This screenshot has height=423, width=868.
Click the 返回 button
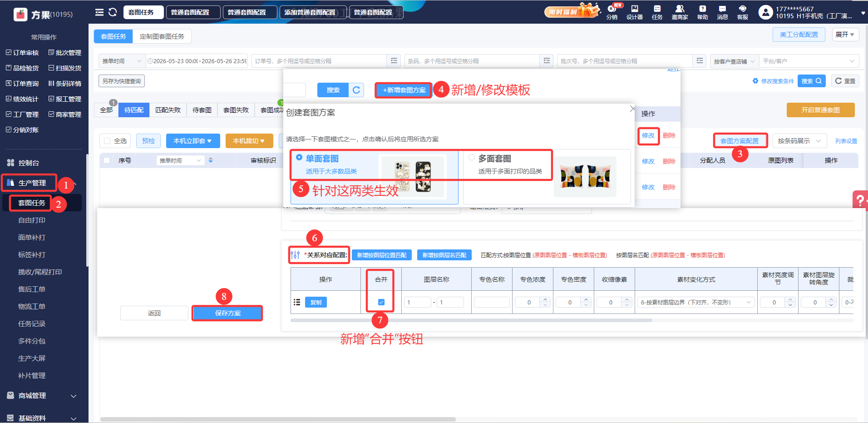pos(154,313)
